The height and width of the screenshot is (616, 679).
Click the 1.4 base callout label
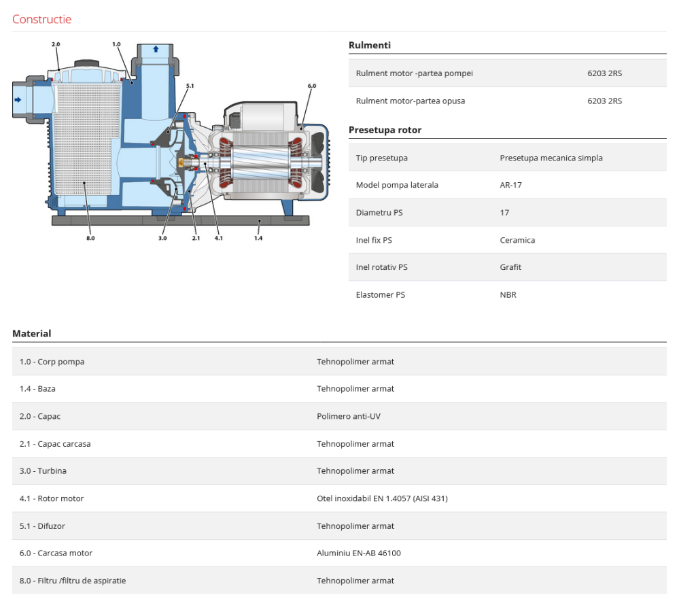point(258,238)
